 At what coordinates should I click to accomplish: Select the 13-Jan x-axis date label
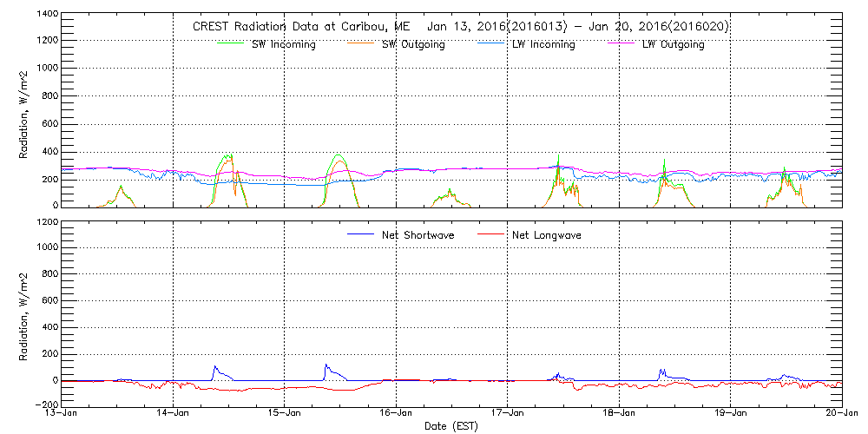tap(62, 412)
